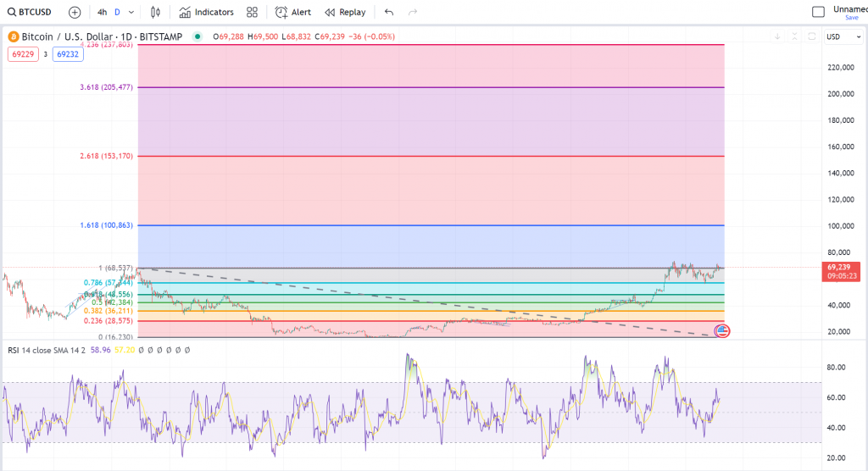Open the BTCUSD symbol search
The height and width of the screenshot is (471, 868).
[31, 12]
